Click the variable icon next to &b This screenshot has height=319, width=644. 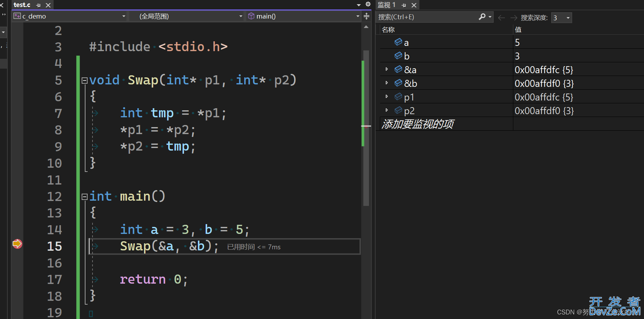click(x=398, y=83)
